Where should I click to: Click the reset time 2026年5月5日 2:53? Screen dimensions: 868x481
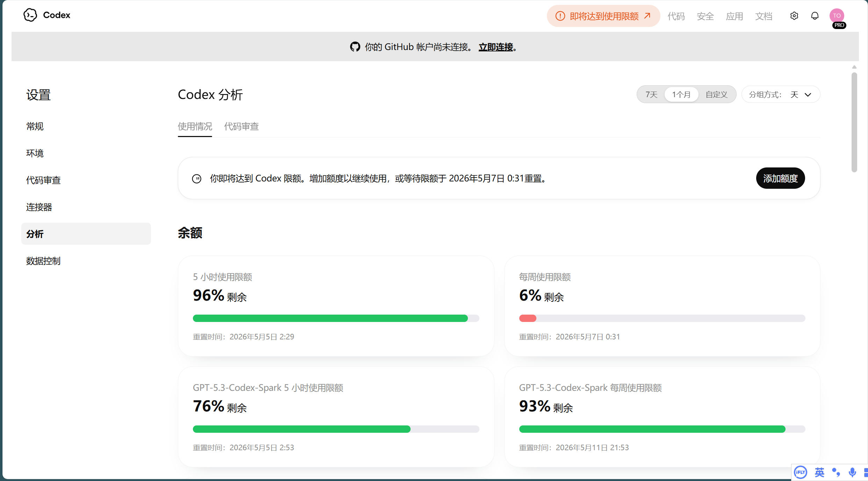point(262,447)
